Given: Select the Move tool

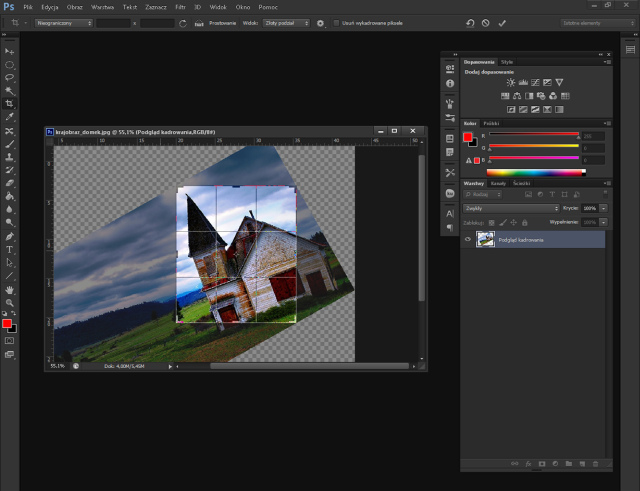Looking at the screenshot, I should 9,51.
